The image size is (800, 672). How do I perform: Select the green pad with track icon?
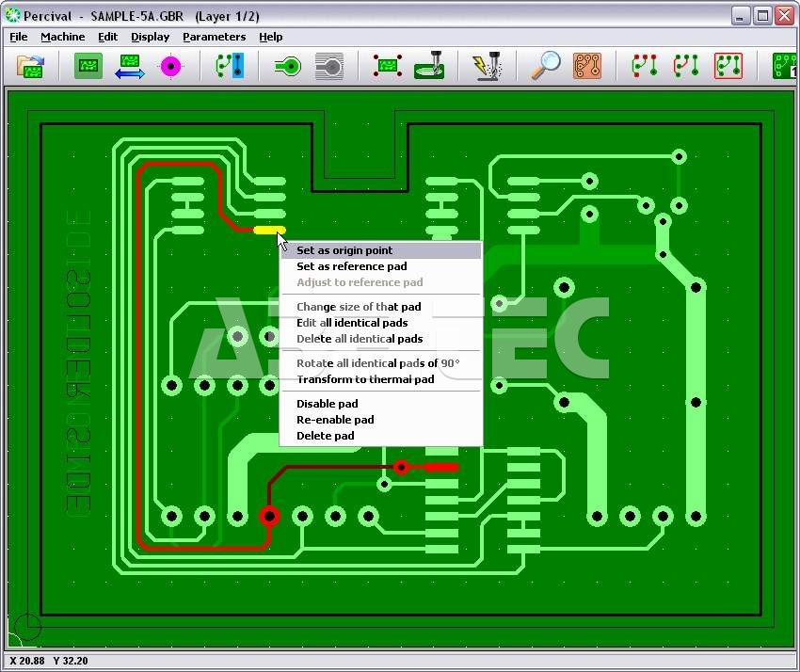coord(288,66)
